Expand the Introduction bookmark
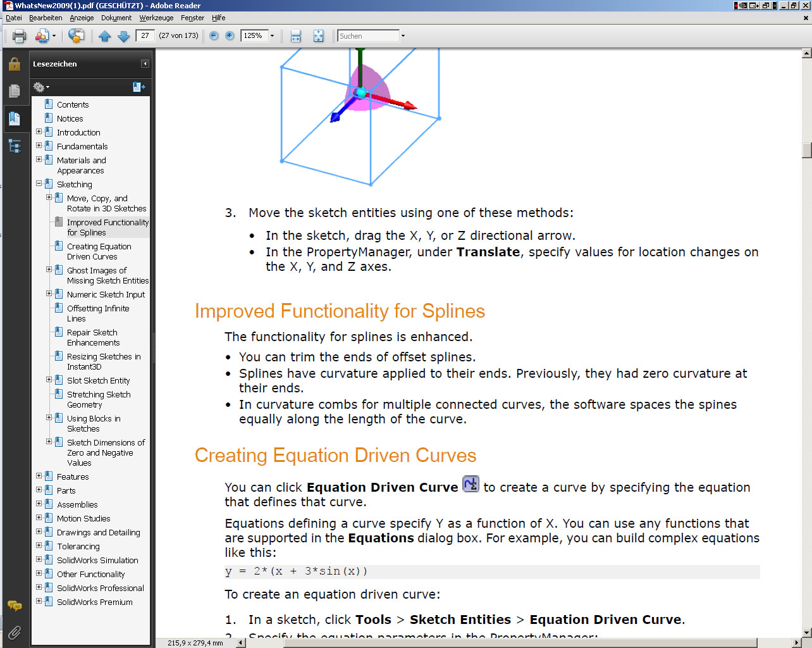Image resolution: width=812 pixels, height=648 pixels. tap(39, 132)
